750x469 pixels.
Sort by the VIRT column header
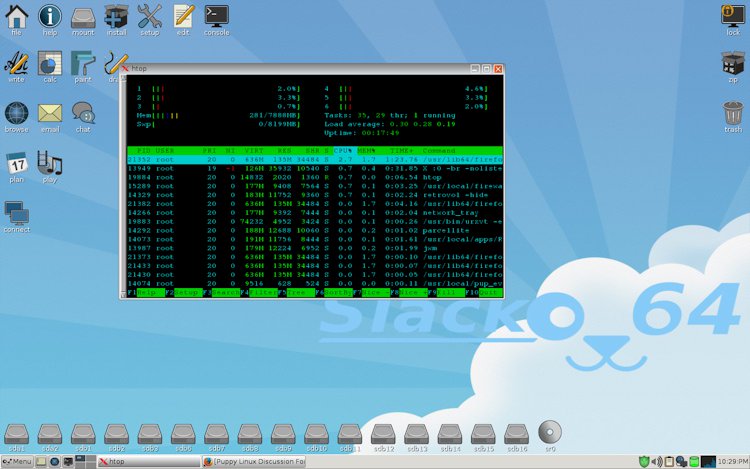tap(254, 151)
